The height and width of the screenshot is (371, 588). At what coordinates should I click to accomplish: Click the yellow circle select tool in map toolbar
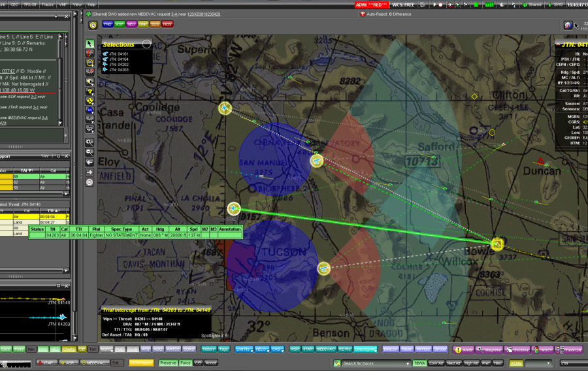click(90, 63)
